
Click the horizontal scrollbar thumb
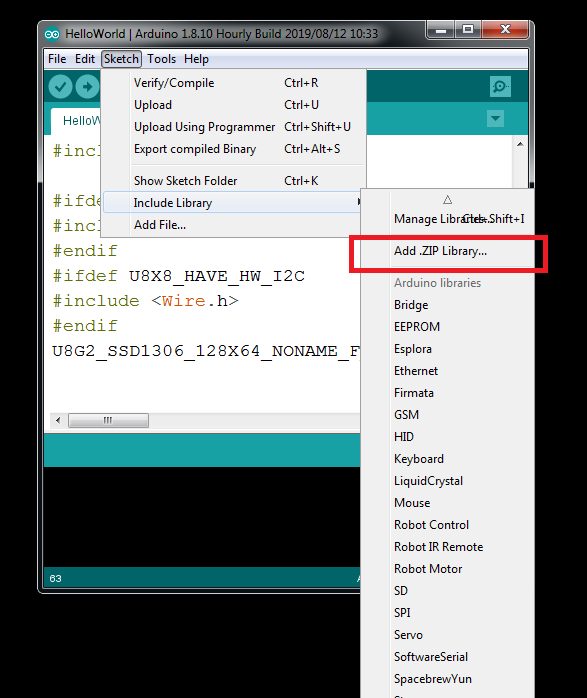pyautogui.click(x=108, y=420)
